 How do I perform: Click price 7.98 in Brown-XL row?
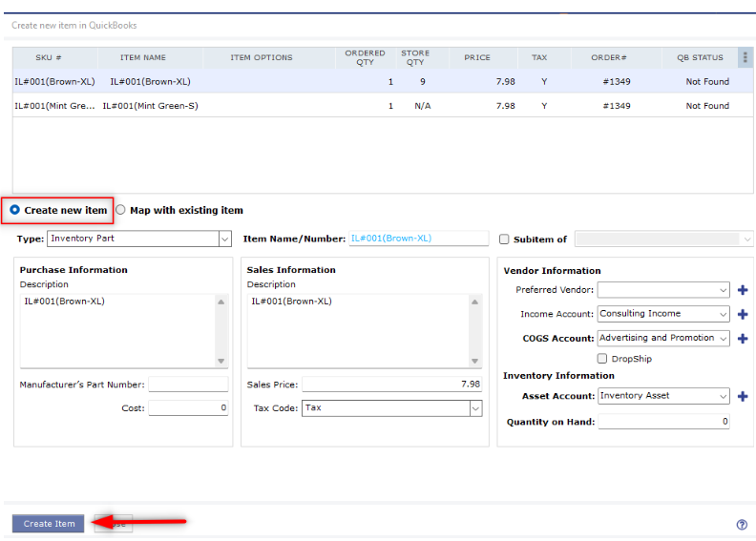(x=505, y=81)
